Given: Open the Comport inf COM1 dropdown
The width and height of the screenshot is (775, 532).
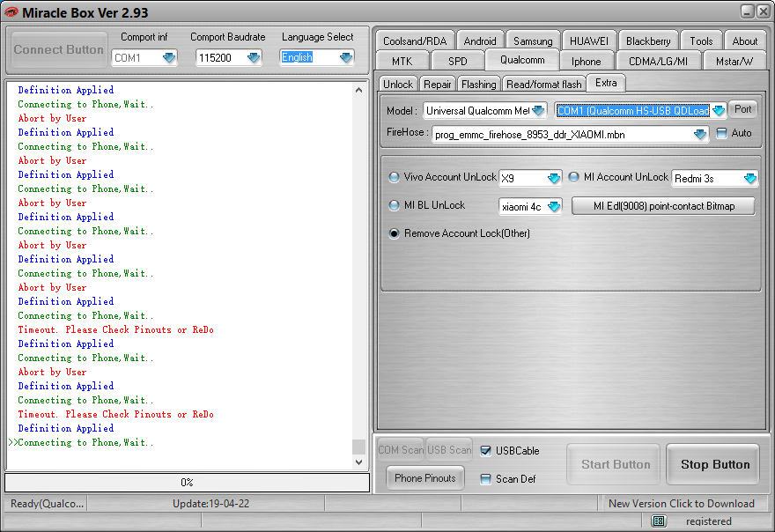Looking at the screenshot, I should click(x=168, y=58).
